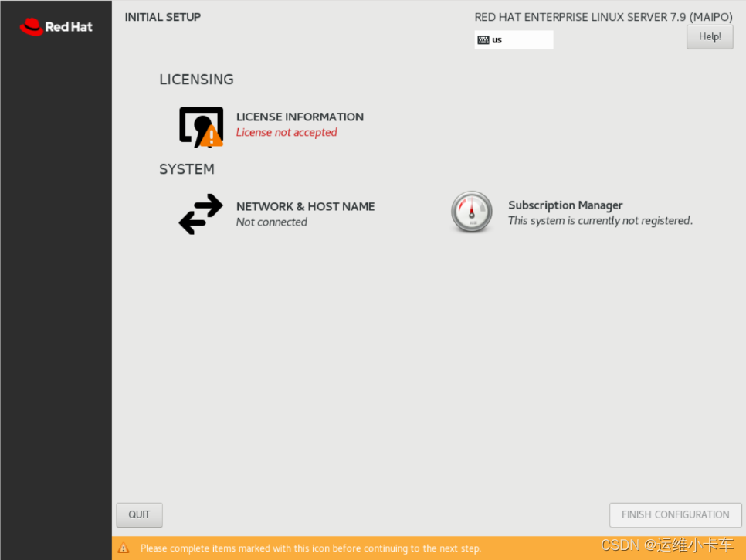Click the warning triangle in the bottom bar

tap(124, 548)
